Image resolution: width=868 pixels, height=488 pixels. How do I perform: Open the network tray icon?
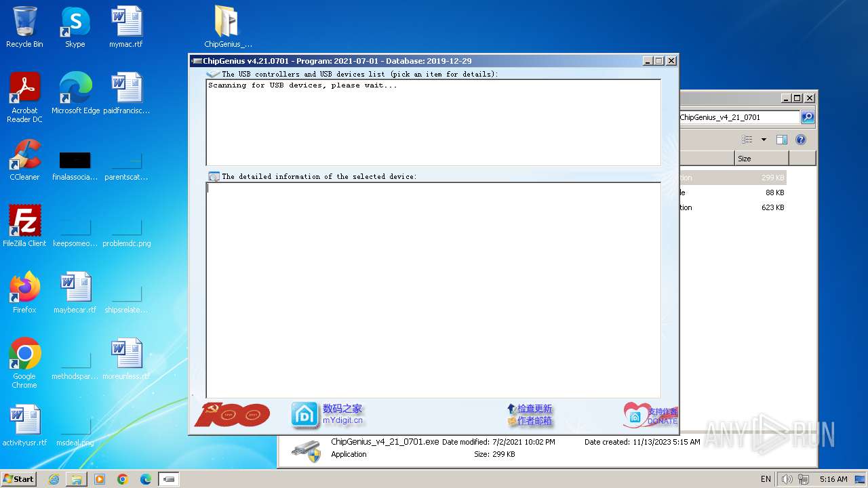802,479
